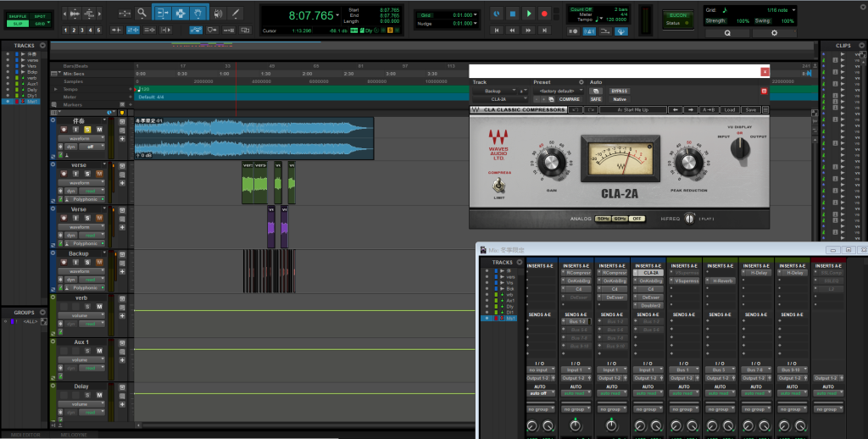Select zoom preset 3
The height and width of the screenshot is (439, 868).
pos(82,31)
